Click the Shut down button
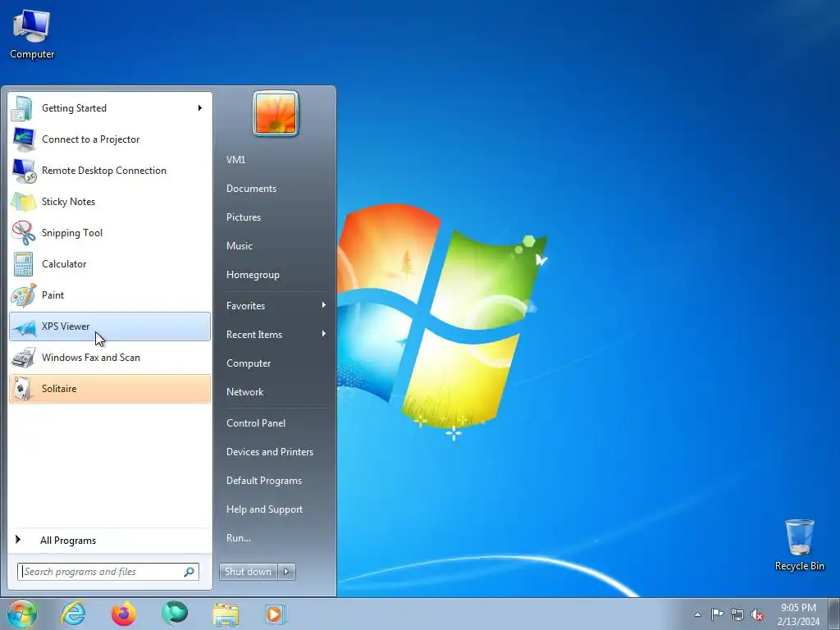The height and width of the screenshot is (630, 840). [248, 572]
